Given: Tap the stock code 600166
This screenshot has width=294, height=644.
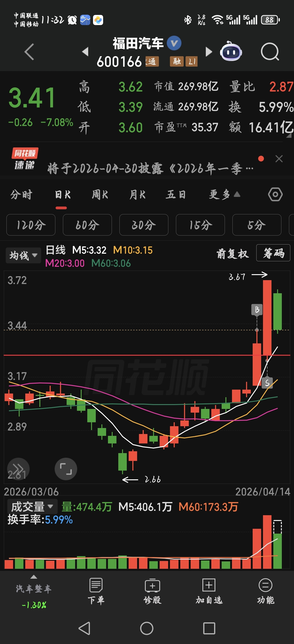Looking at the screenshot, I should pyautogui.click(x=119, y=61).
